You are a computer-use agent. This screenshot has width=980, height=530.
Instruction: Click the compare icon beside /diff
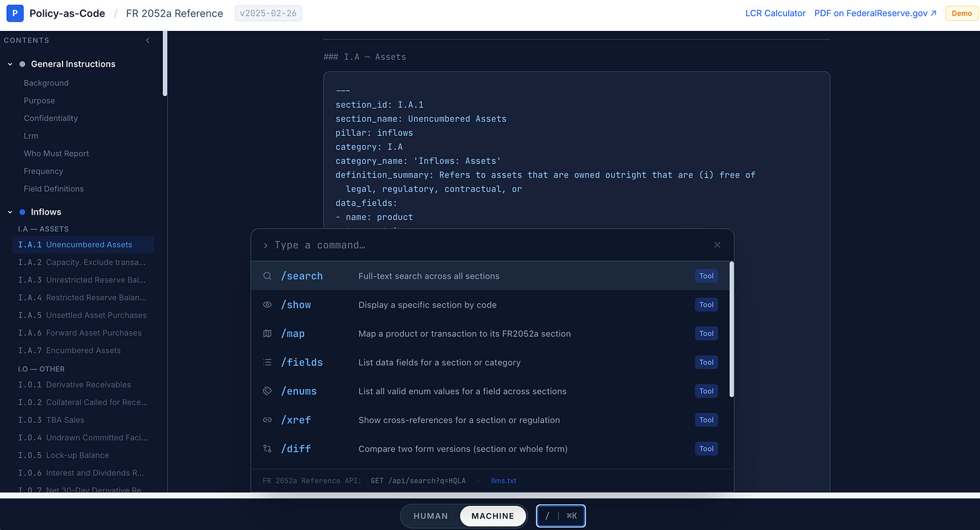coord(267,449)
